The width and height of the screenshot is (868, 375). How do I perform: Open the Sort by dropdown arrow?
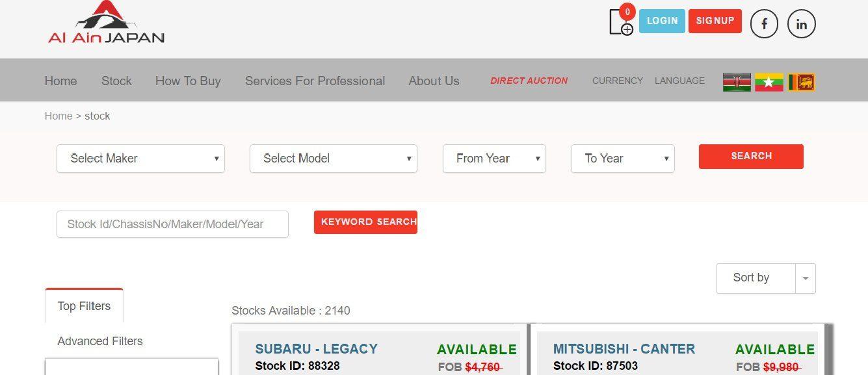806,278
